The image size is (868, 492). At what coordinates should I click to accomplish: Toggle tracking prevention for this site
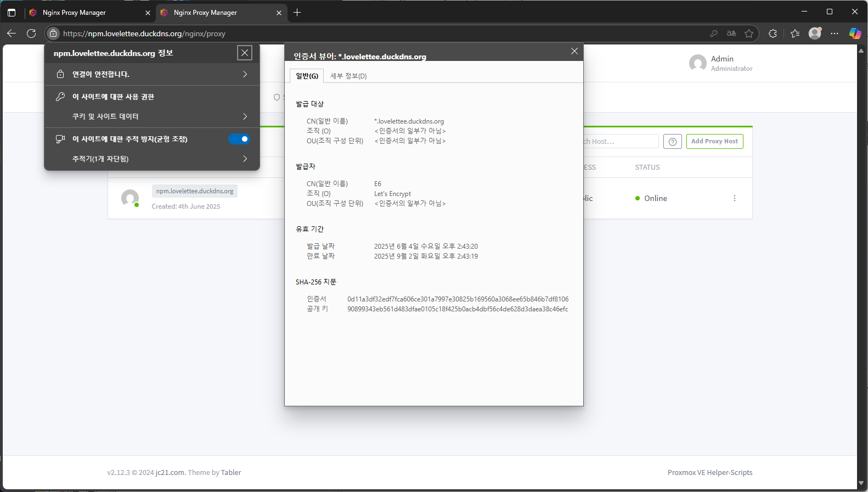click(239, 139)
